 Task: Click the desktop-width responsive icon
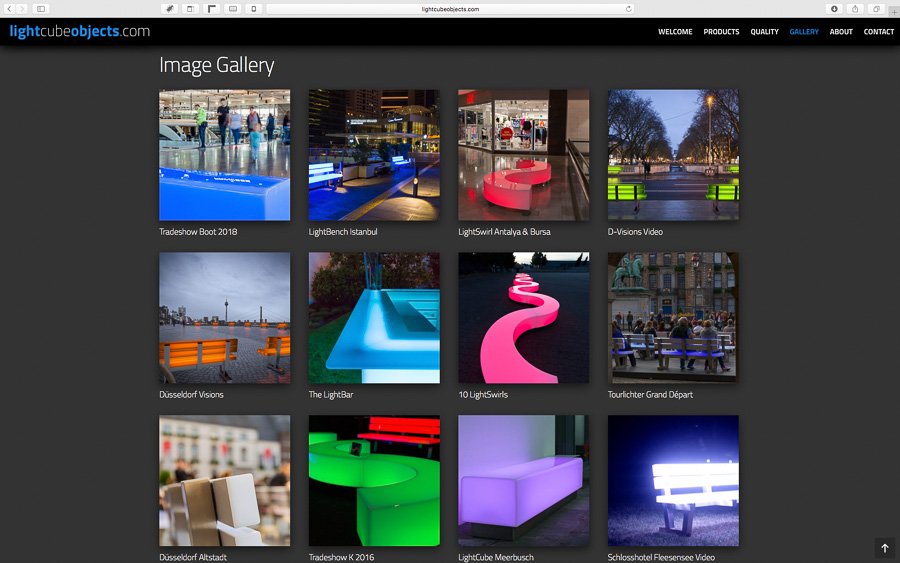coord(232,9)
